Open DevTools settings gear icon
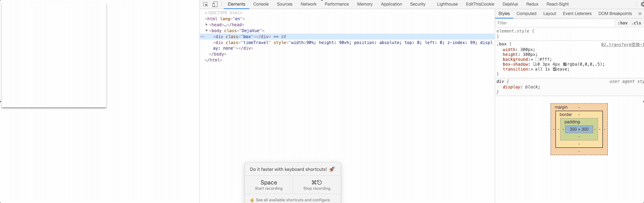Screen dimensions: 644x203 642,4
